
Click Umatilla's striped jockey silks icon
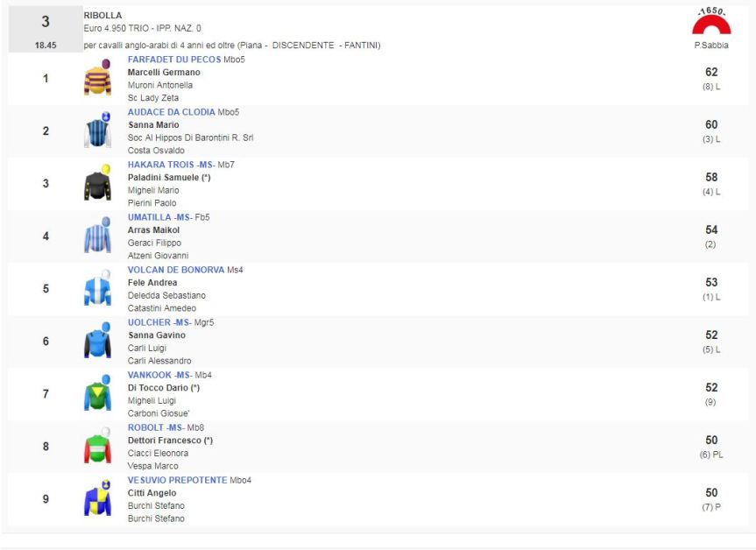pos(97,236)
